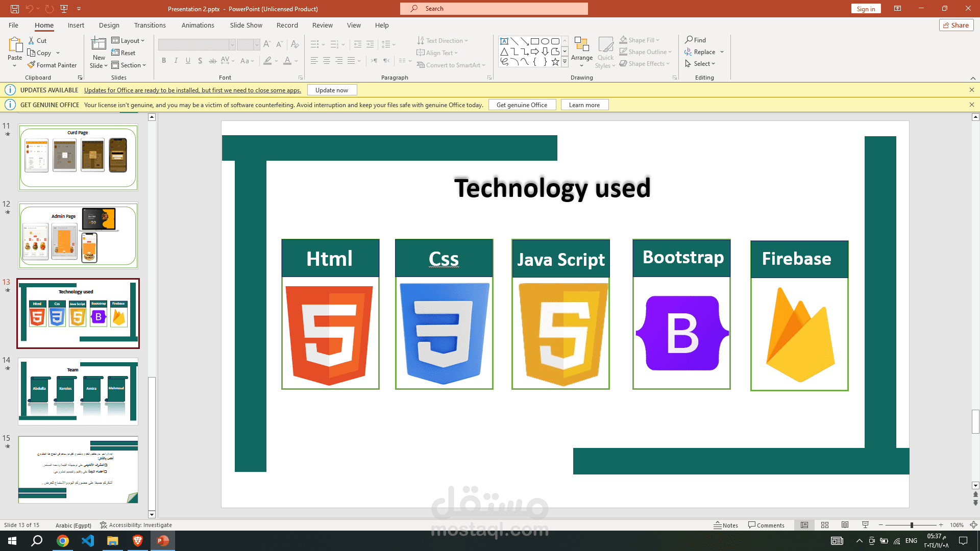980x551 pixels.
Task: Open Brave browser from the taskbar
Action: pos(137,541)
